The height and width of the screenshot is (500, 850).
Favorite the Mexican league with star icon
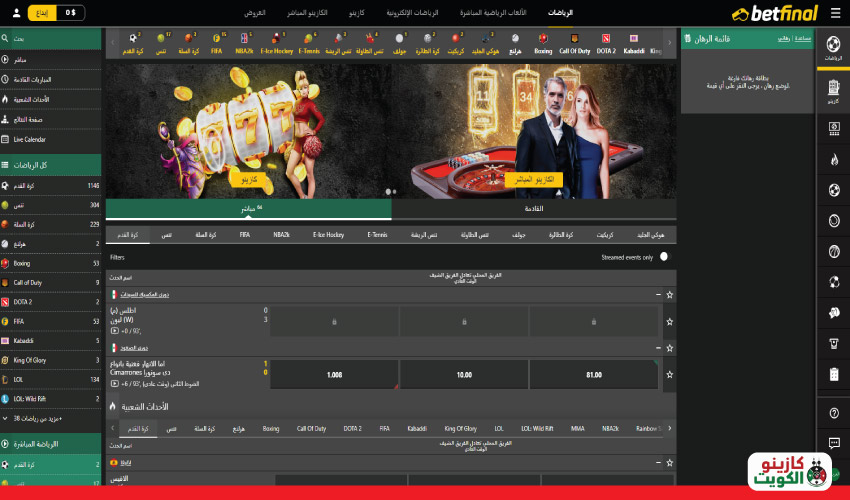point(669,295)
